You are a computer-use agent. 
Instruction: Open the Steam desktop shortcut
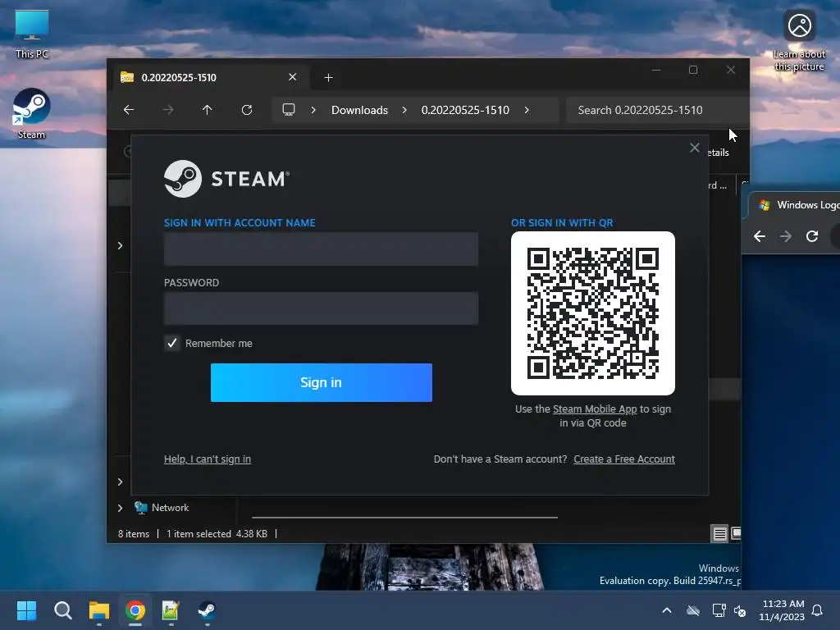(32, 113)
